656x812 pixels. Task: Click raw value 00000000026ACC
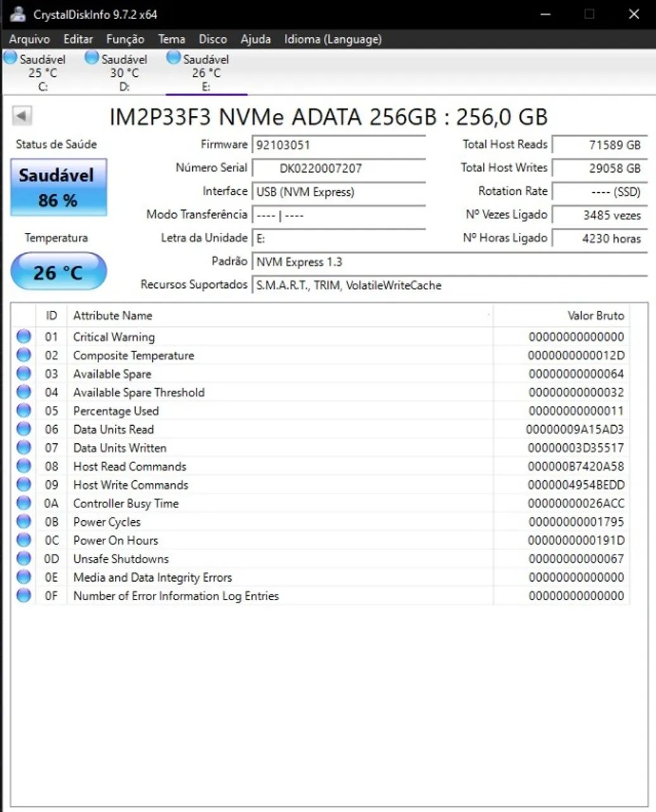click(x=576, y=503)
